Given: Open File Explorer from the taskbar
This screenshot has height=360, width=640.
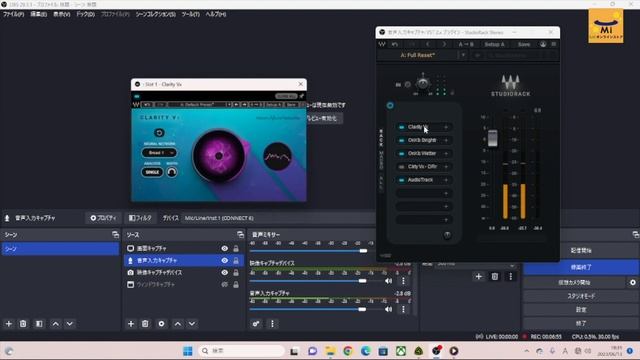Looking at the screenshot, I should (x=330, y=351).
